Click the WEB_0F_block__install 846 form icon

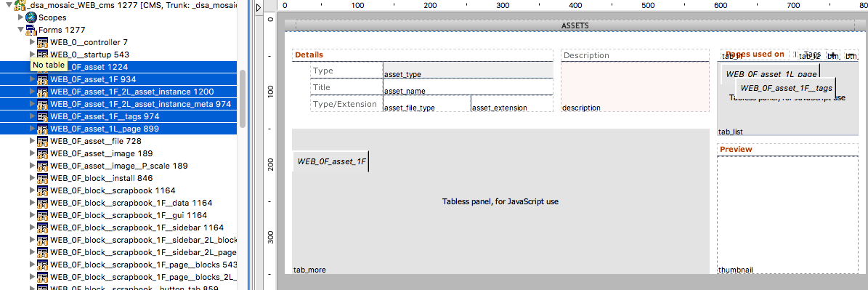42,178
